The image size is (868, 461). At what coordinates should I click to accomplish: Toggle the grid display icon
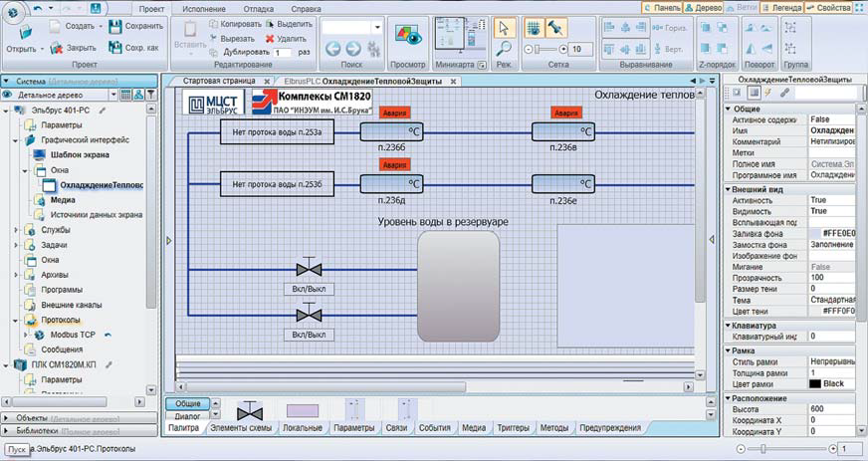coord(534,28)
